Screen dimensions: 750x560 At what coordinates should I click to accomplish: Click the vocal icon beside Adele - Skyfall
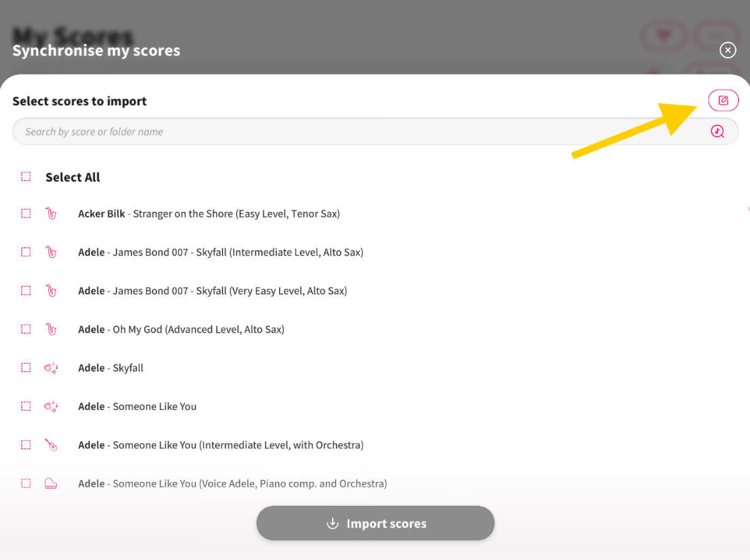tap(51, 367)
